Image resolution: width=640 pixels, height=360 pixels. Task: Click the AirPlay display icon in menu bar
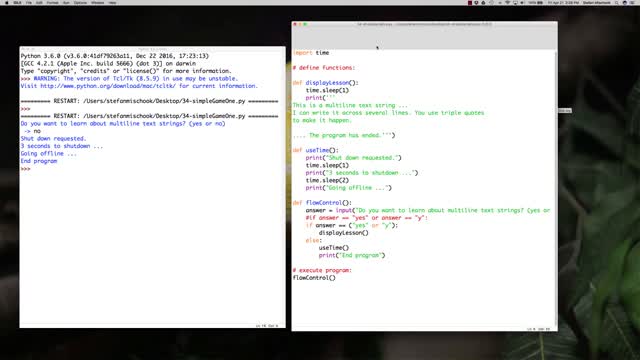tap(515, 2)
